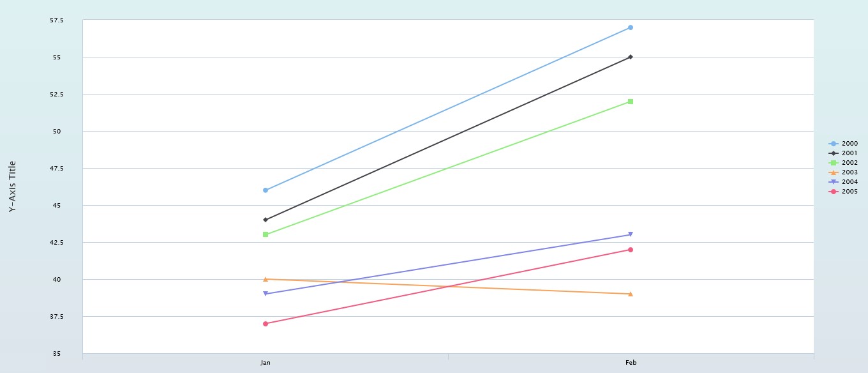This screenshot has height=373, width=868.
Task: Select the 2000 blue circle marker at Feb
Action: pos(631,27)
